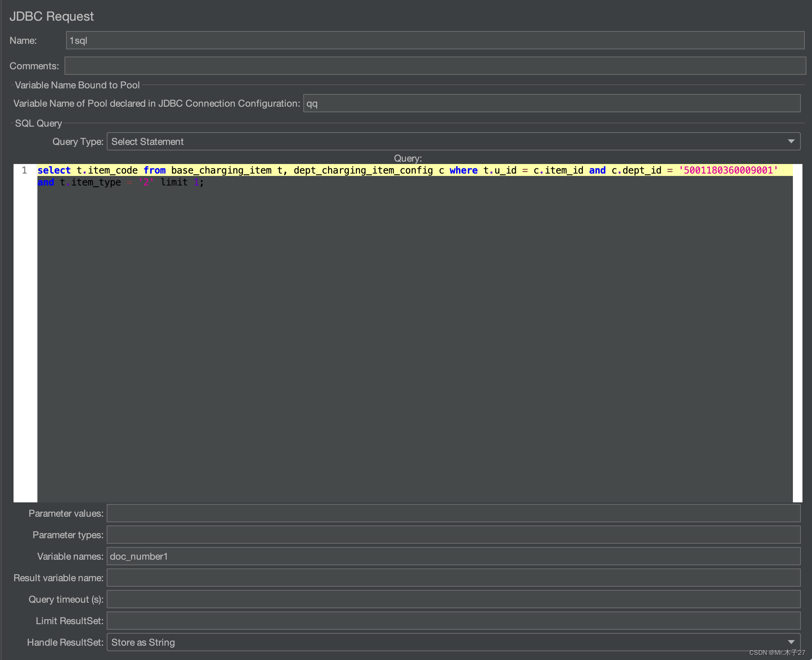Open the Query Type dropdown
The width and height of the screenshot is (812, 660).
pos(453,142)
